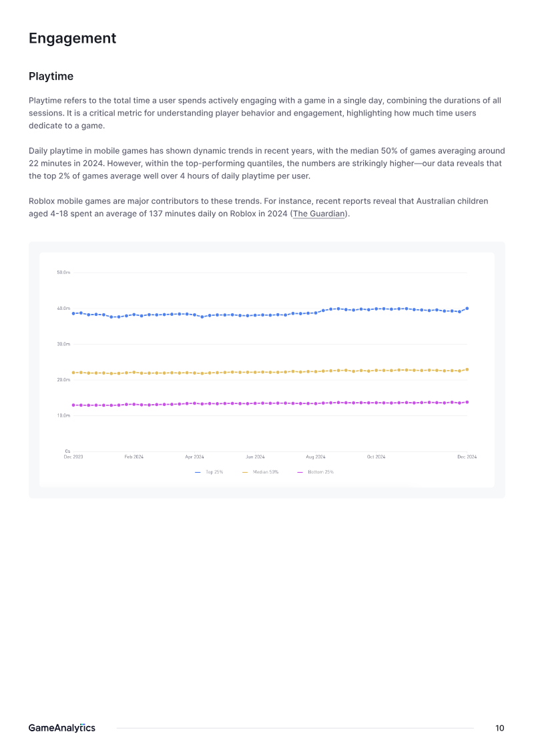Click the blue Top 25% legend swatch
Image resolution: width=534 pixels, height=756 pixels.
pos(198,473)
